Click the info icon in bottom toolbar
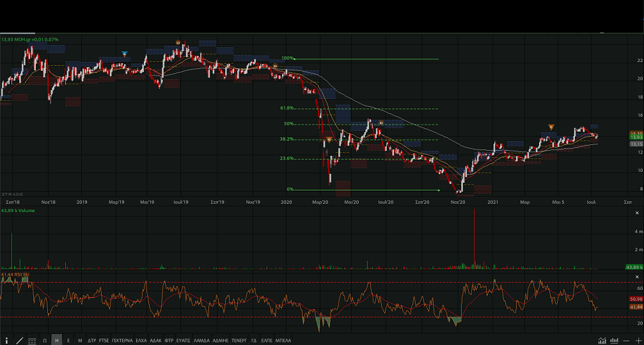Viewport: 644px width, 345px height. [7, 341]
